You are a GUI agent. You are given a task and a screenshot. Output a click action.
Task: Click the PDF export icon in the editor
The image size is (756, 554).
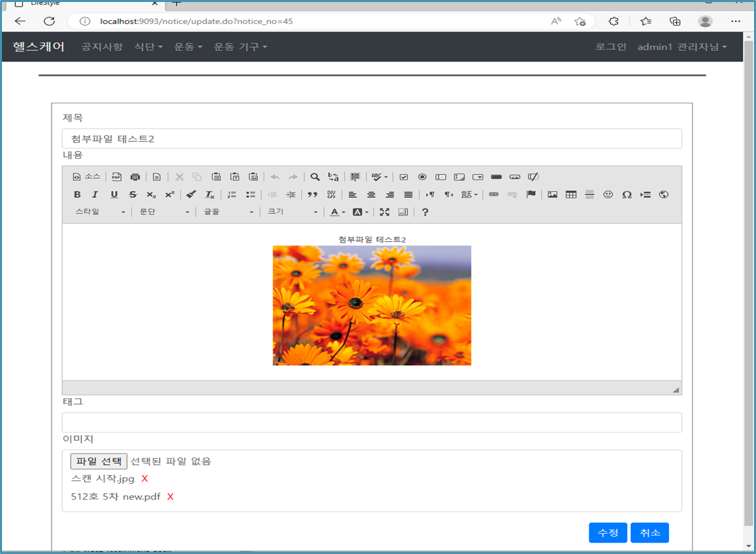(x=117, y=177)
